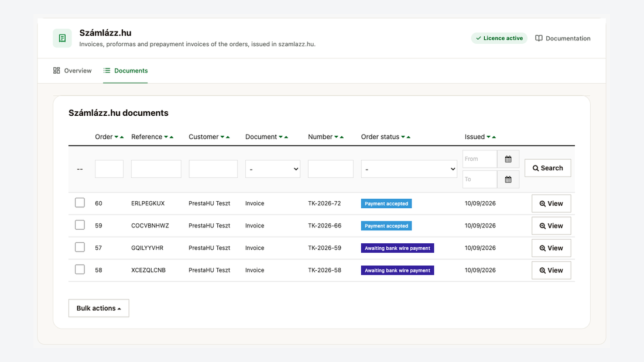Viewport: 644px width, 362px height.
Task: View invoice TK-2026-66
Action: 551,226
